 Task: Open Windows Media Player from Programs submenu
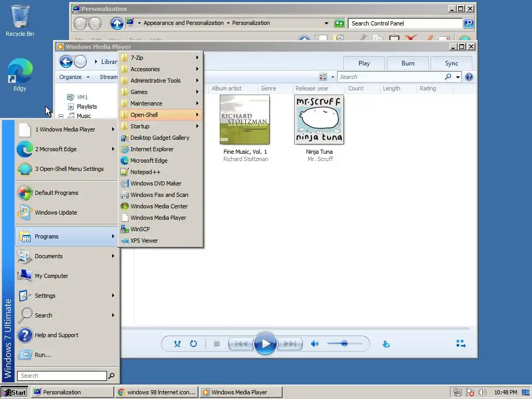tap(161, 218)
